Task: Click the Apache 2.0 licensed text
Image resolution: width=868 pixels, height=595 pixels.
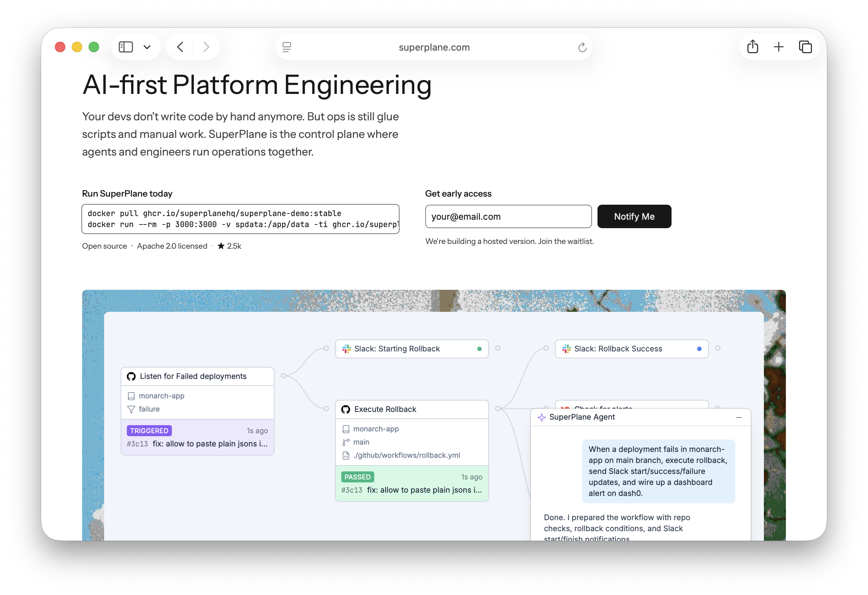Action: pyautogui.click(x=172, y=246)
